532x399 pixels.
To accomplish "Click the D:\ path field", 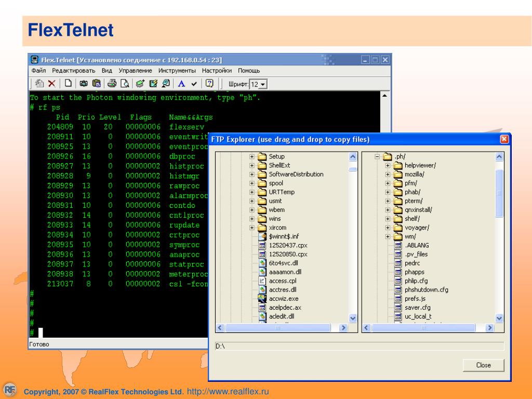I will (360, 346).
